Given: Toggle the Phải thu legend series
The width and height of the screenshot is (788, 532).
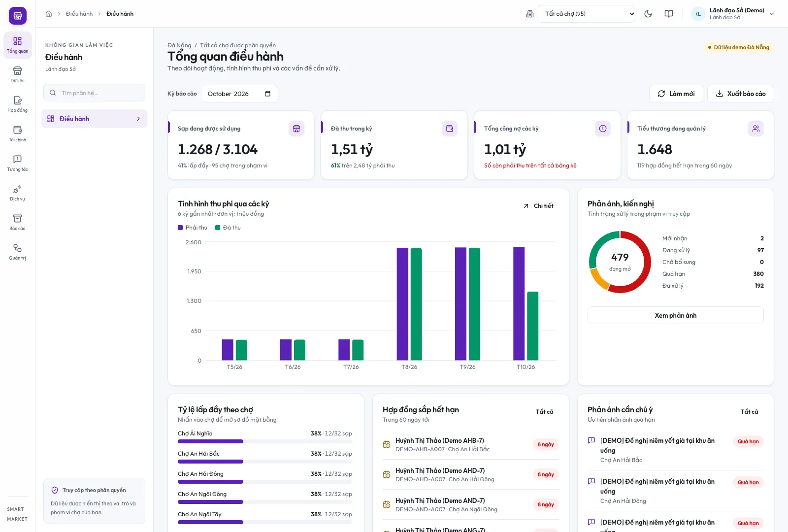Looking at the screenshot, I should click(193, 228).
